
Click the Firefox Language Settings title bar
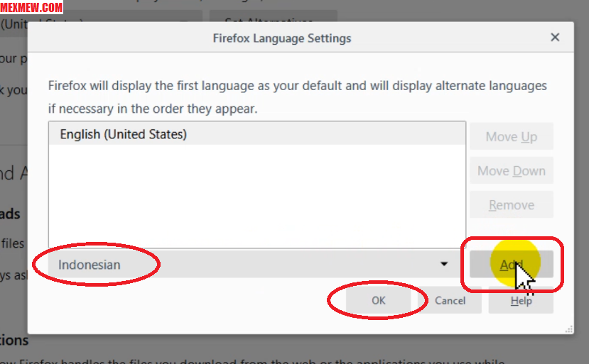click(x=282, y=38)
